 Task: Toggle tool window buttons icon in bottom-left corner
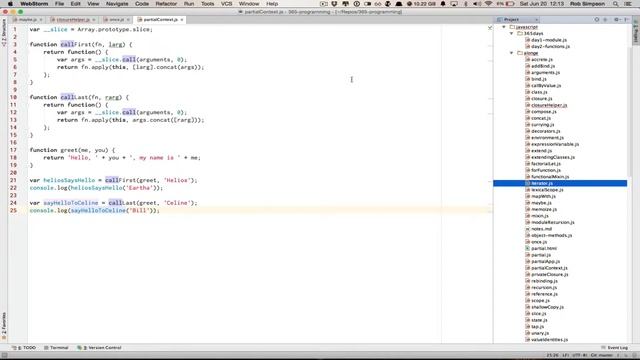coord(4,356)
